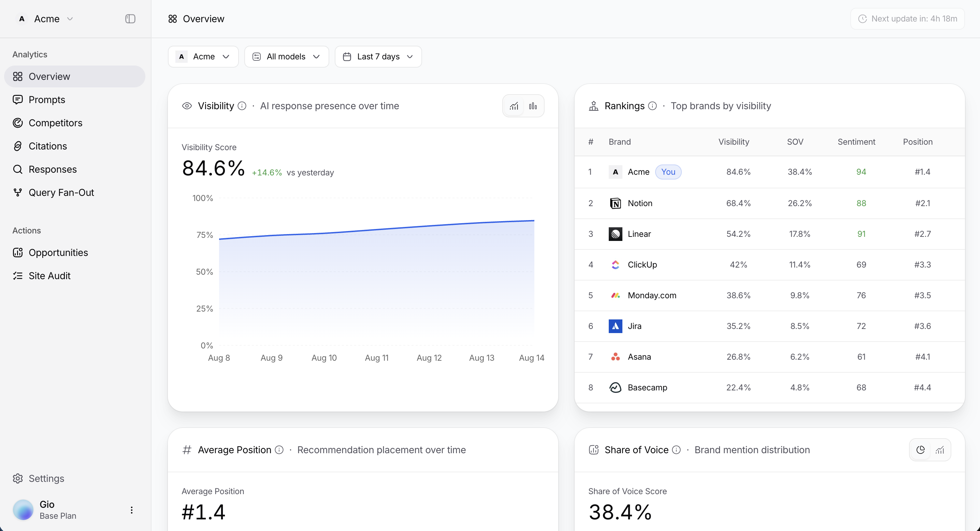Click Linear's sentiment score 91
This screenshot has height=531, width=980.
(x=861, y=234)
